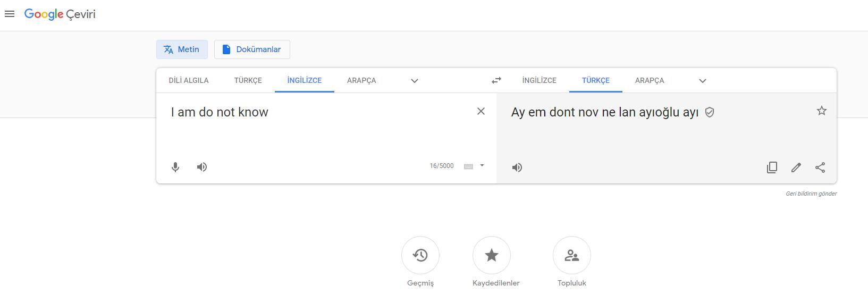Listen to the source text
The height and width of the screenshot is (302, 868).
[202, 167]
